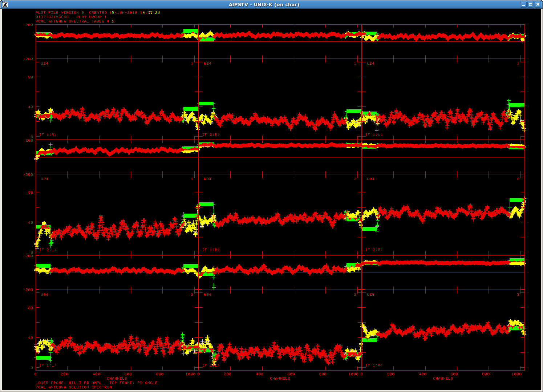Maximize the AIPSTV window
The width and height of the screenshot is (543, 392).
531,4
